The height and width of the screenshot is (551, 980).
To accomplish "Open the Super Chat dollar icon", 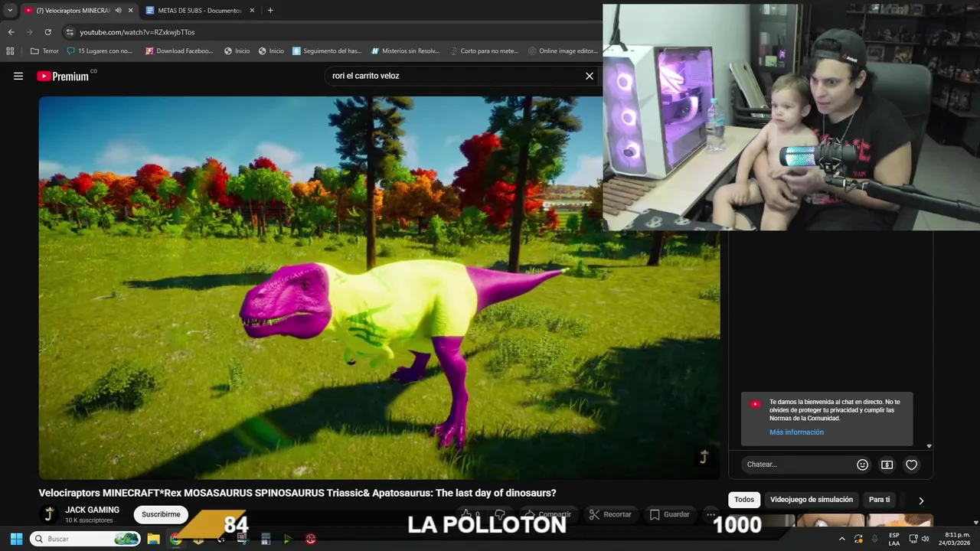I will pyautogui.click(x=887, y=465).
